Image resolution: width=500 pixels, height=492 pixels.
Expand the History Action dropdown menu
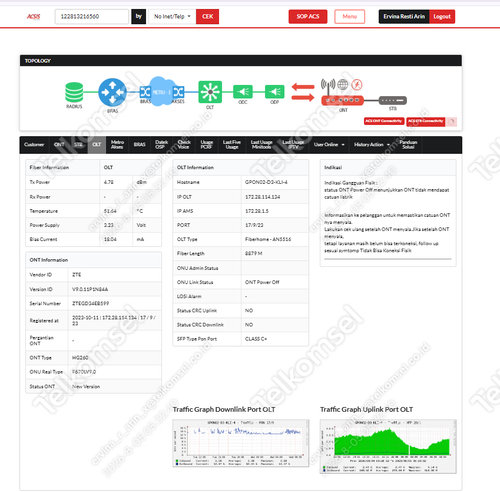point(372,145)
